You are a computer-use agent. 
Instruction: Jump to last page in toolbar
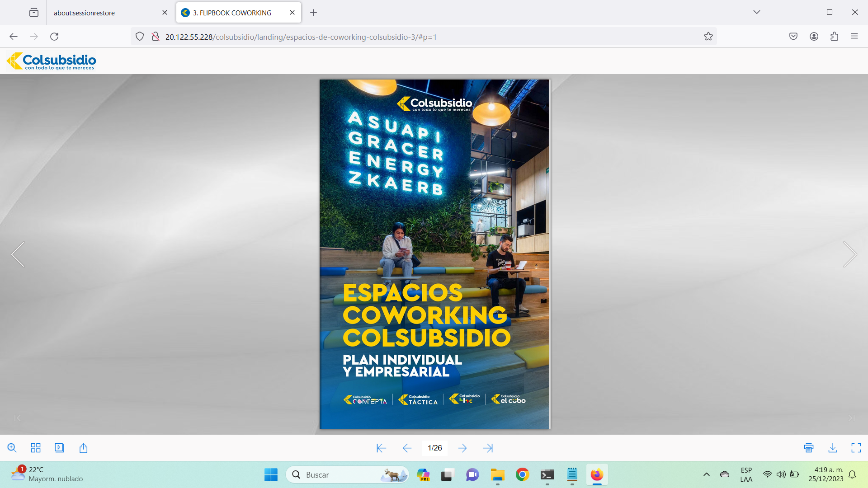tap(488, 448)
